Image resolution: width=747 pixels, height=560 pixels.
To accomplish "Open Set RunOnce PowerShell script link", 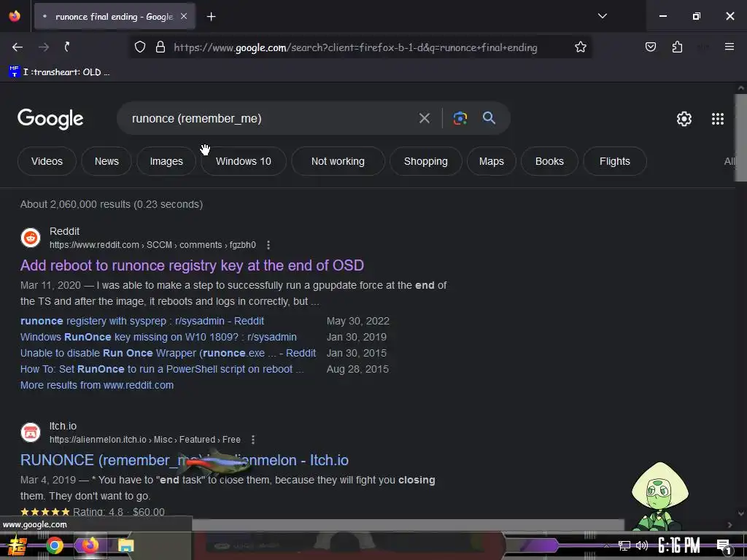I will 161,370.
